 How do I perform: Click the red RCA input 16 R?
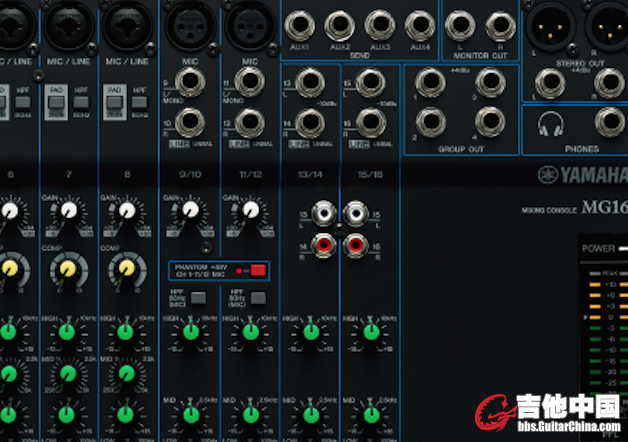(353, 245)
